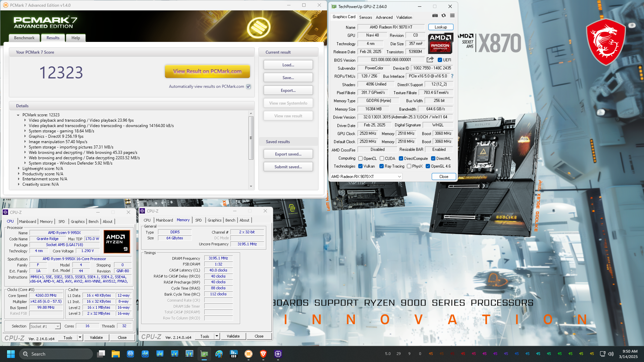Click the PCMark Details vertical scrollbar thumb
This screenshot has height=362, width=644.
coord(251,138)
